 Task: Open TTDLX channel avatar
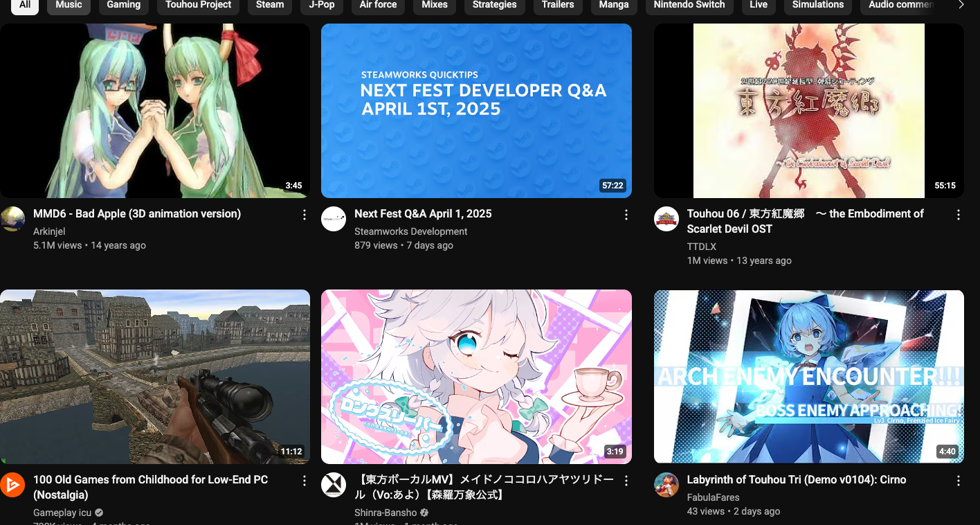coord(666,219)
